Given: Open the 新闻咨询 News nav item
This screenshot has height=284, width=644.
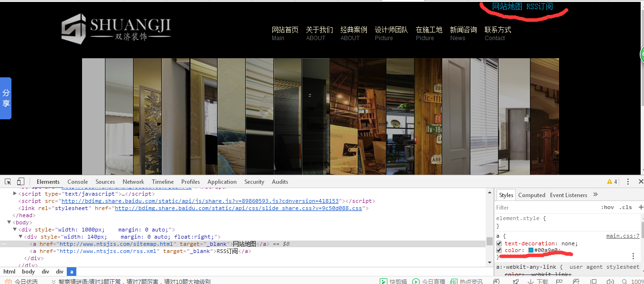Looking at the screenshot, I should (x=463, y=33).
